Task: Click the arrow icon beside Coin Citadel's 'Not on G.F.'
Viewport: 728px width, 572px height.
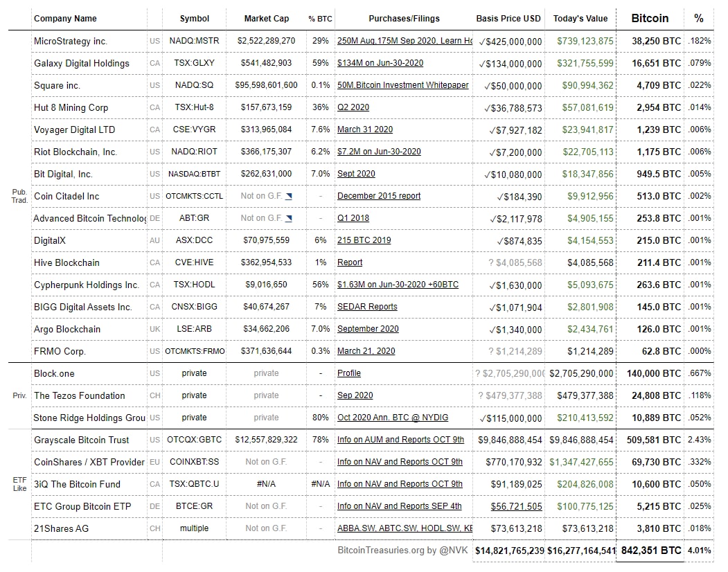Action: tap(289, 196)
